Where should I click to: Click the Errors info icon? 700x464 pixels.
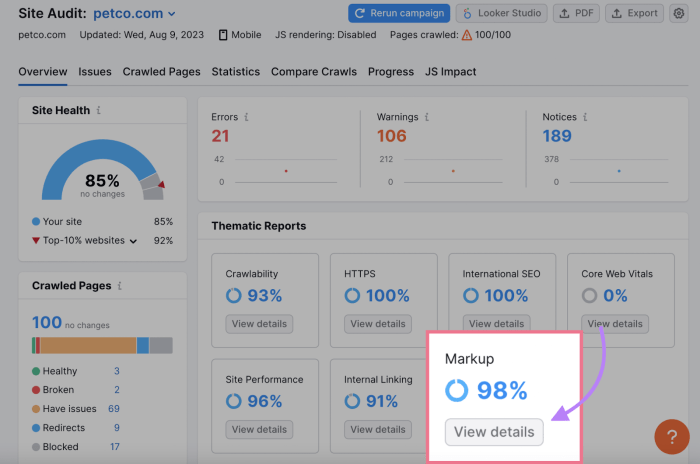pyautogui.click(x=246, y=117)
